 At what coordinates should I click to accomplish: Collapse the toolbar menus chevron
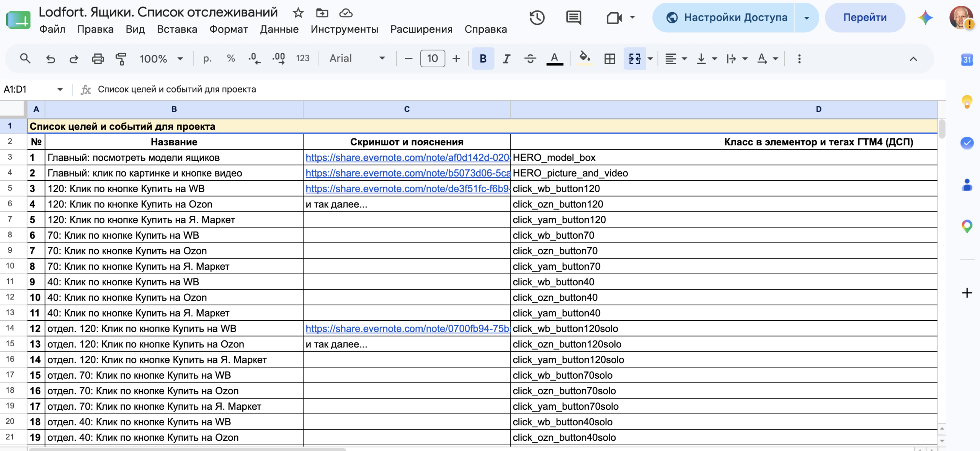point(913,59)
